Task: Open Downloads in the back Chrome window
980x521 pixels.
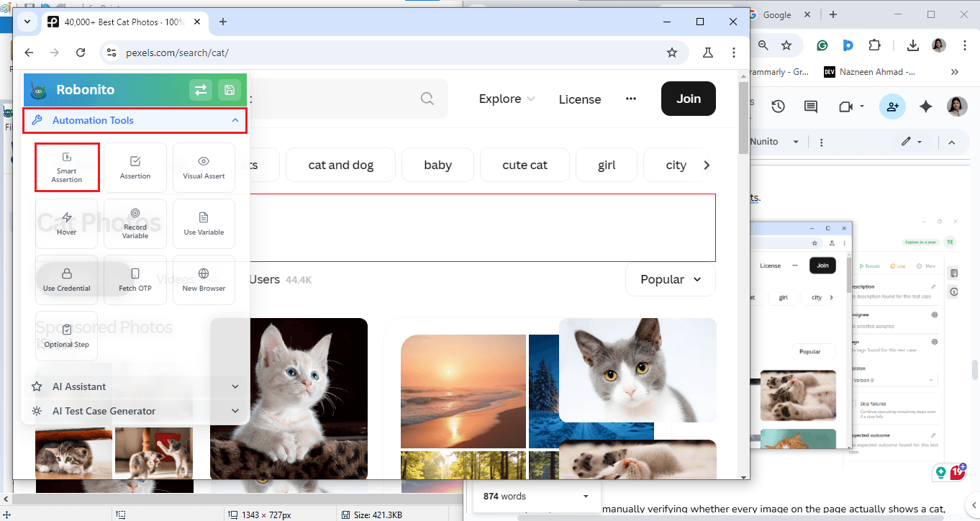Action: pyautogui.click(x=913, y=45)
